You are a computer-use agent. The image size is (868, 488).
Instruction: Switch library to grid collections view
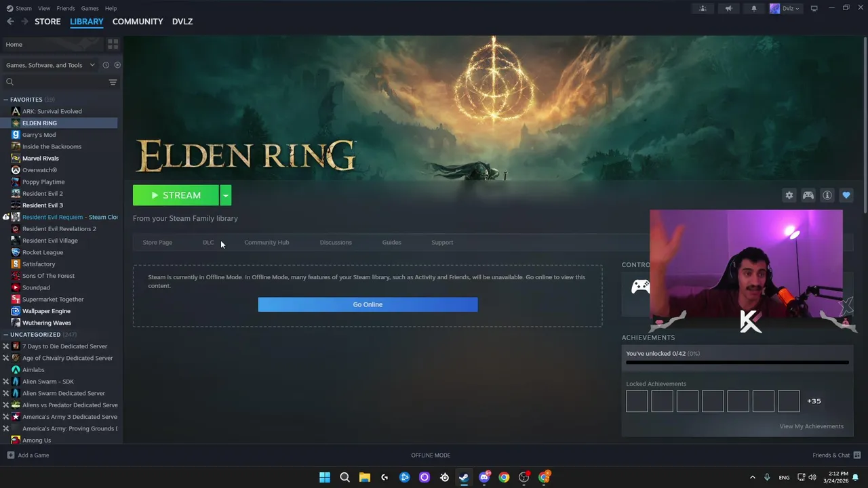(113, 44)
